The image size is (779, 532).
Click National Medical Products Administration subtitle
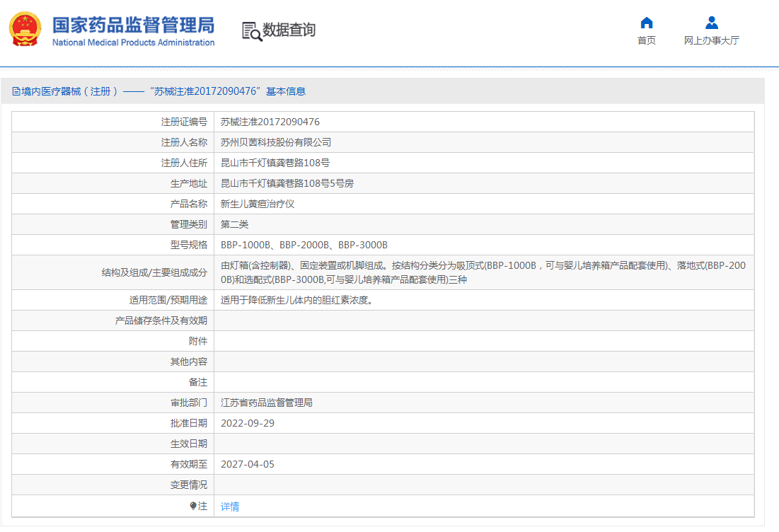(133, 42)
